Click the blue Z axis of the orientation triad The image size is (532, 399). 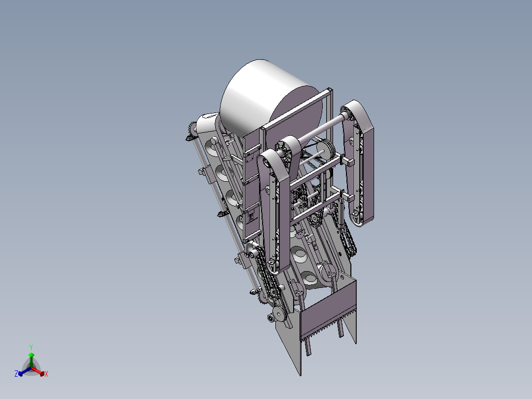[x=25, y=371]
